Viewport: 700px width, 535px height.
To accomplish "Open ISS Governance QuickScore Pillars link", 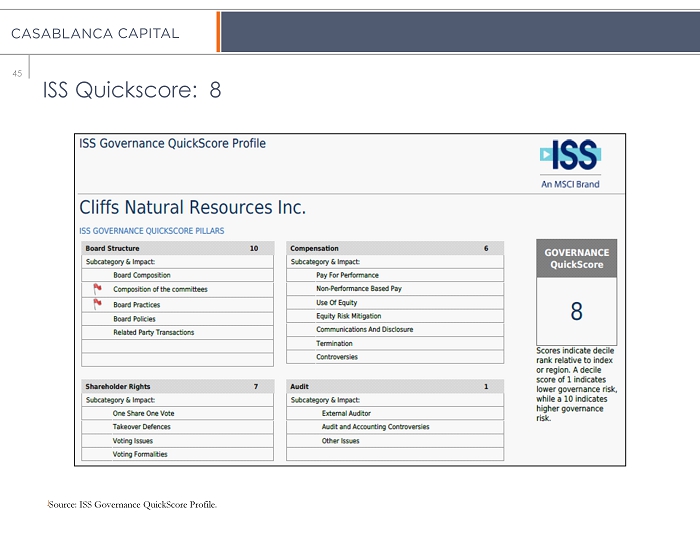I will [151, 231].
